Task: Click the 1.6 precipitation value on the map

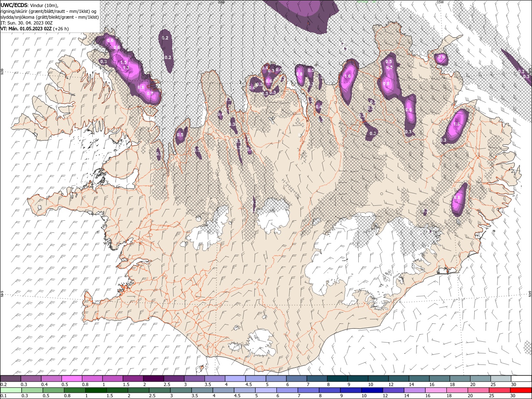Action: (x=348, y=76)
